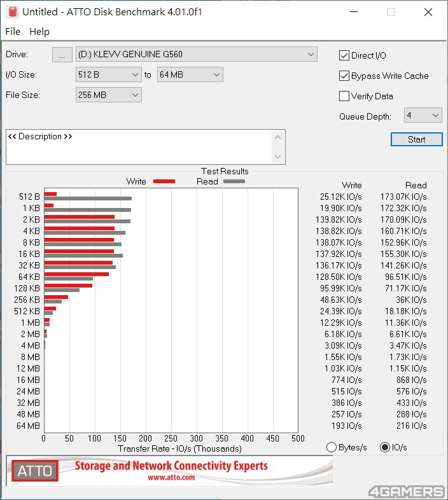
Task: Click the 2 KB red write bar
Action: click(80, 217)
